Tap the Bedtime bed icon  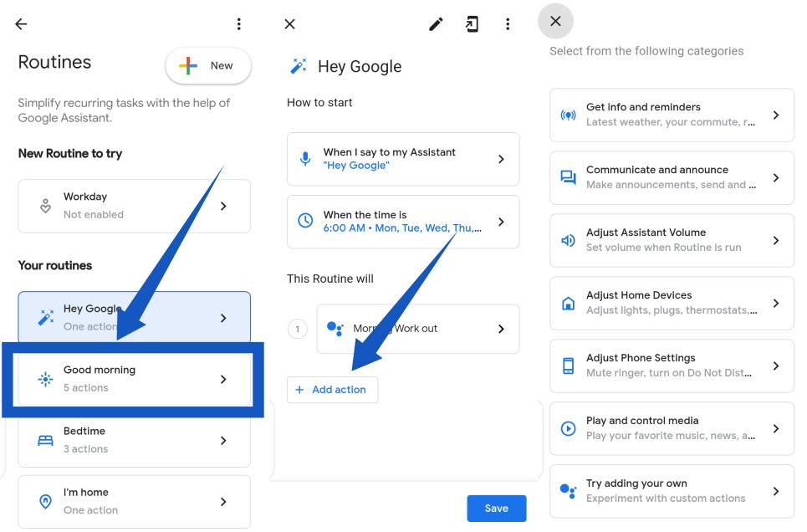coord(45,440)
